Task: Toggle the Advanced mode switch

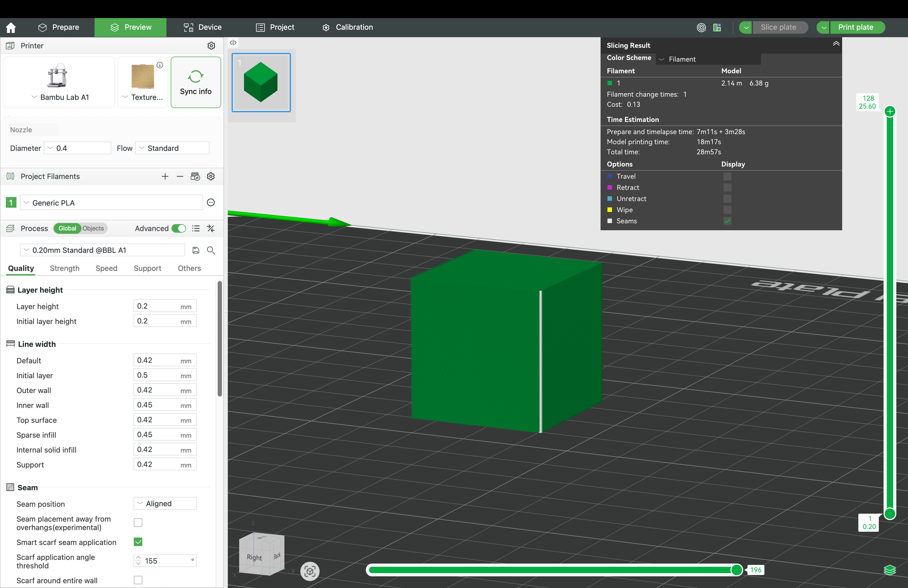Action: click(x=179, y=228)
